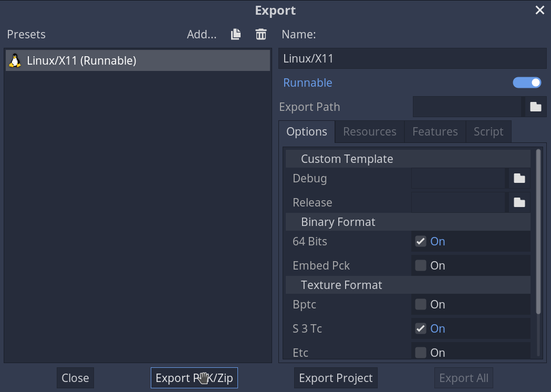Switch to the Script tab
Screen dimensions: 551x392
pos(488,131)
